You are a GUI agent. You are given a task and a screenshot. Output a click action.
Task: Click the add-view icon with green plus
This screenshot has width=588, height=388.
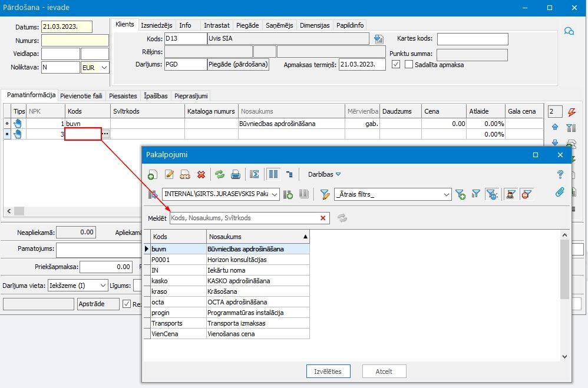[x=288, y=194]
